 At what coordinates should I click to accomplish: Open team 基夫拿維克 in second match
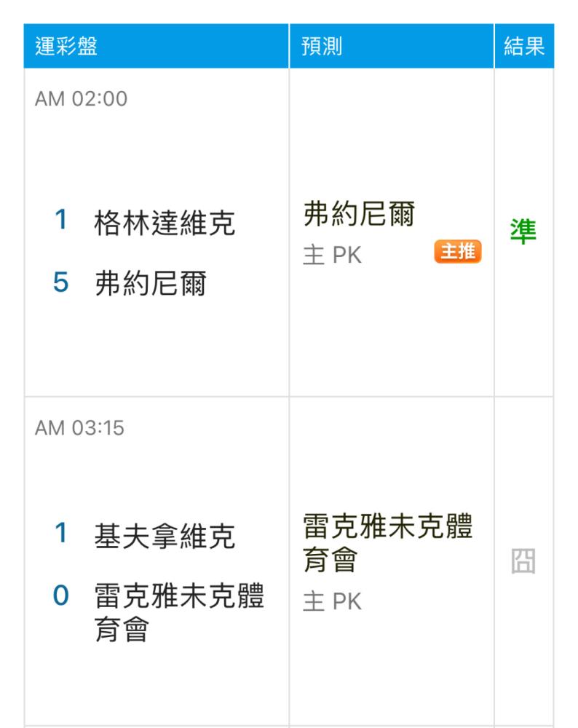click(165, 537)
